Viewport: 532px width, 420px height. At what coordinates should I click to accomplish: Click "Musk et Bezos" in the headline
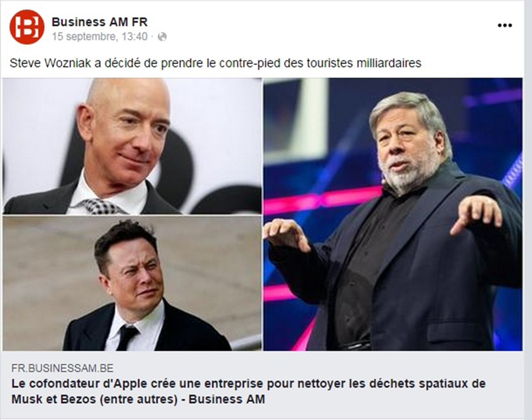(54, 399)
